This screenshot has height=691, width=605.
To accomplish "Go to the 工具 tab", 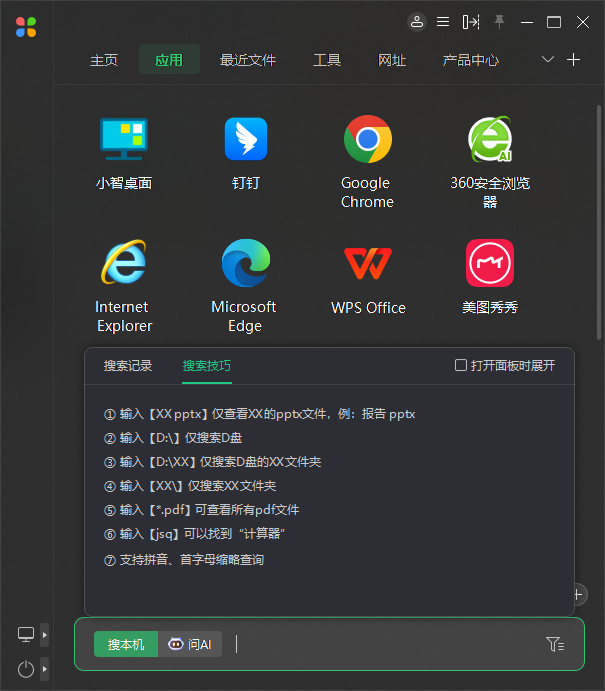I will pyautogui.click(x=327, y=59).
